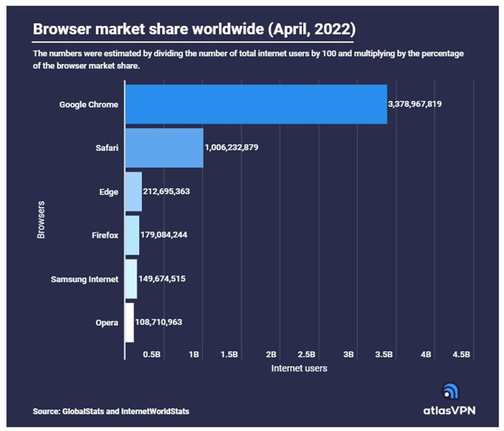Image resolution: width=504 pixels, height=431 pixels.
Task: Click the white Opera bar
Action: tap(129, 323)
